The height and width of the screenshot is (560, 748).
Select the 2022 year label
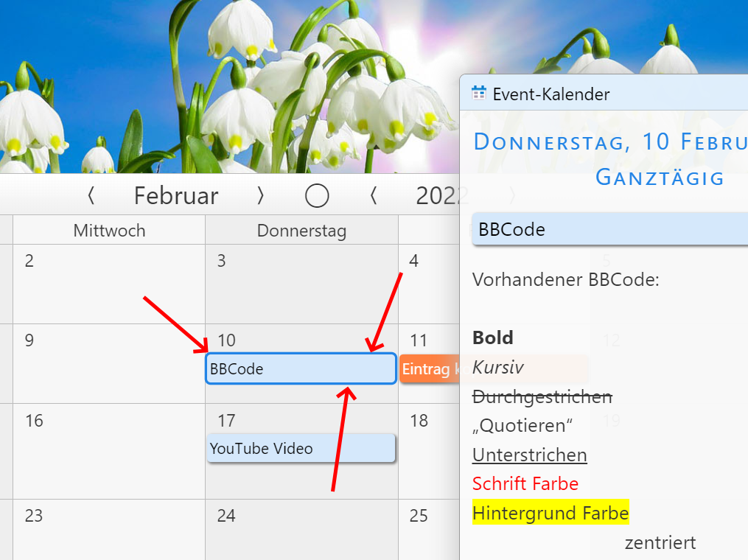click(x=438, y=195)
